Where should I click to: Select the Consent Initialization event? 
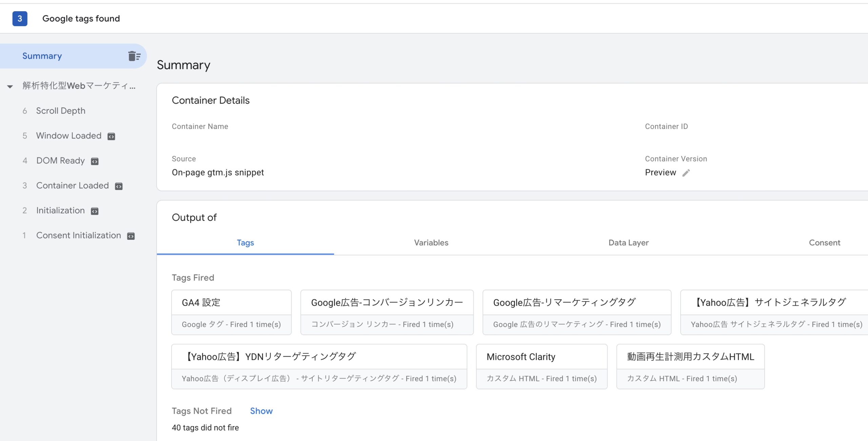tap(79, 235)
